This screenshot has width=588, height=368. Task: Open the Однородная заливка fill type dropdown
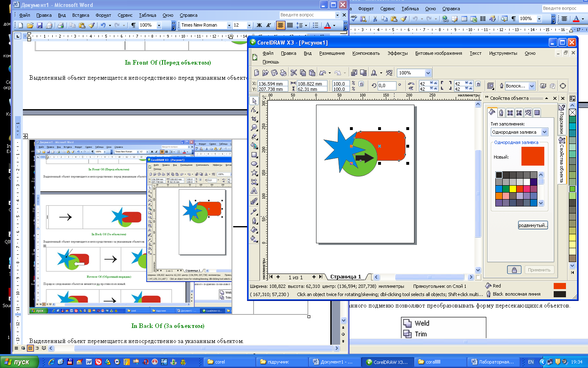(x=544, y=132)
